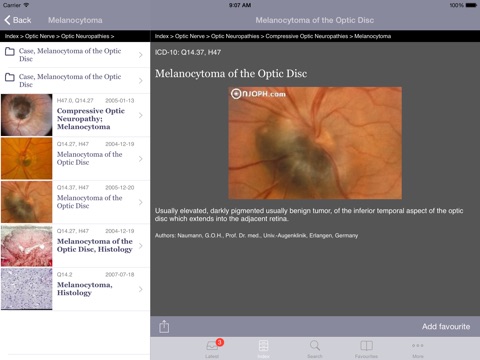Select the 2004-12-19 optic disc thumbnail
The width and height of the screenshot is (480, 360).
(27, 159)
